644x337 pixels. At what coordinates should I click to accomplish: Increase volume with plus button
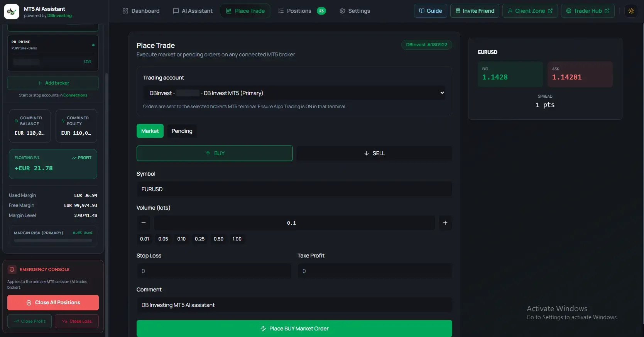(x=445, y=223)
